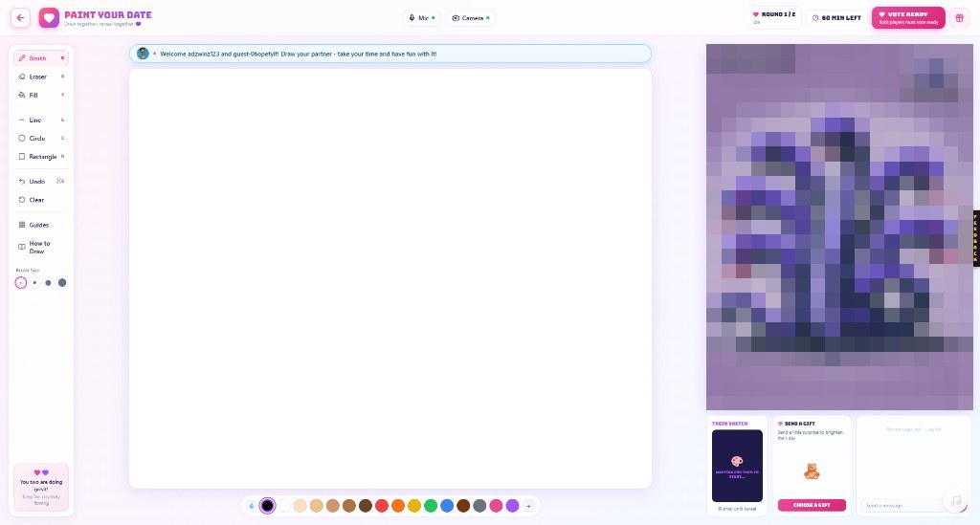Select the Circle shape tool
Screen dimensions: 980x525
tap(41, 138)
